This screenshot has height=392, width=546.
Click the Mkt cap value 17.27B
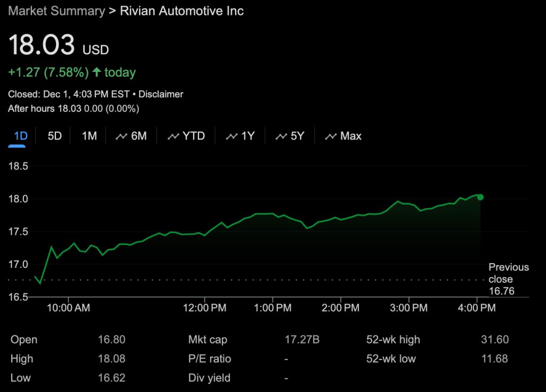point(302,340)
